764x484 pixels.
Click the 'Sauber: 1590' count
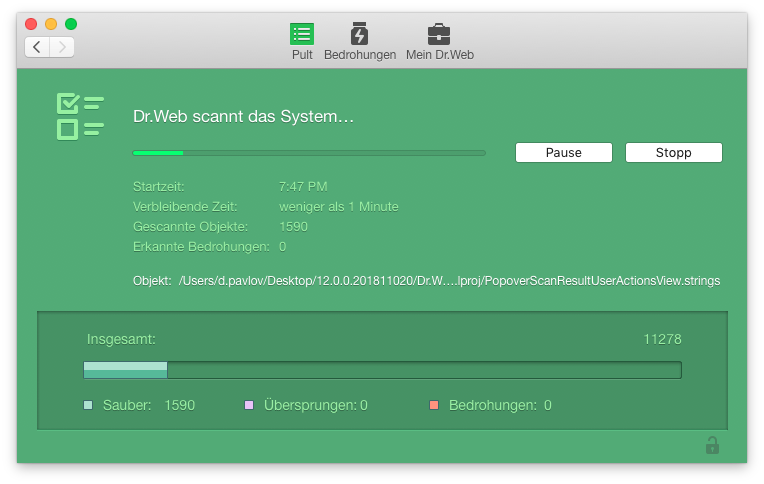(x=180, y=405)
